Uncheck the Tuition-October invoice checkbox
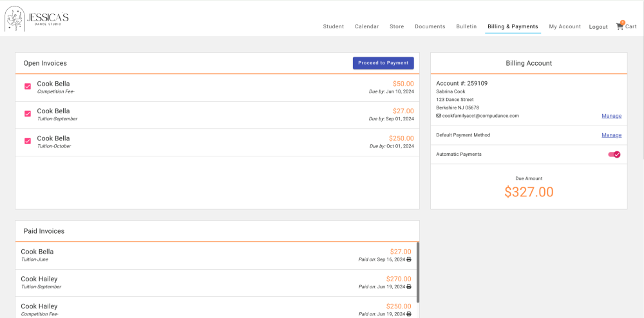644x318 pixels. point(28,141)
